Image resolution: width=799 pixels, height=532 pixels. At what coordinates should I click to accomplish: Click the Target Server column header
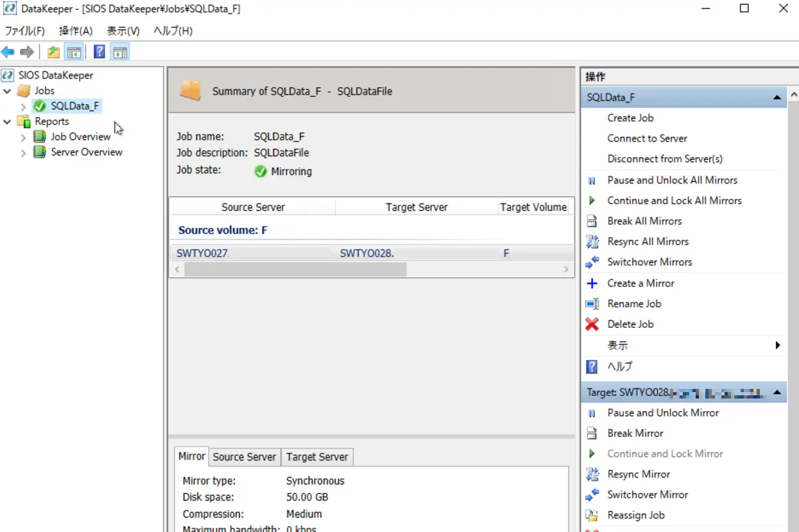point(417,207)
